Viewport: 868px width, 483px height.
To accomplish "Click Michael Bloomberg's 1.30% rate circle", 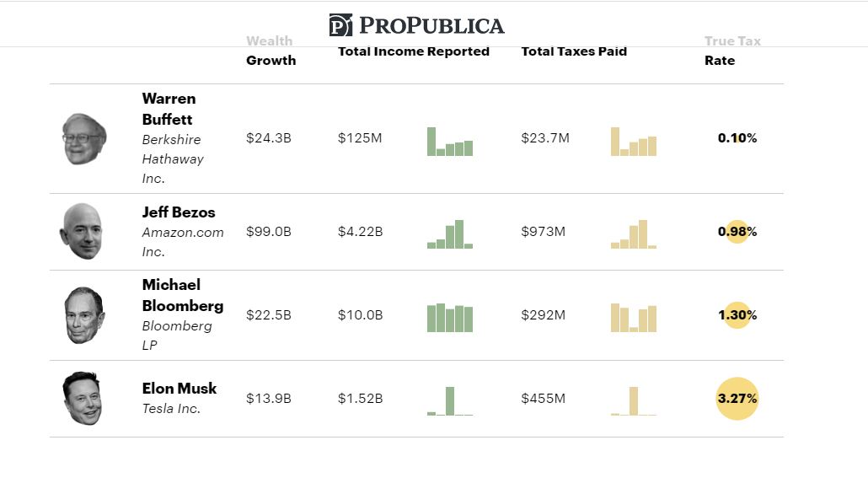I will [737, 315].
